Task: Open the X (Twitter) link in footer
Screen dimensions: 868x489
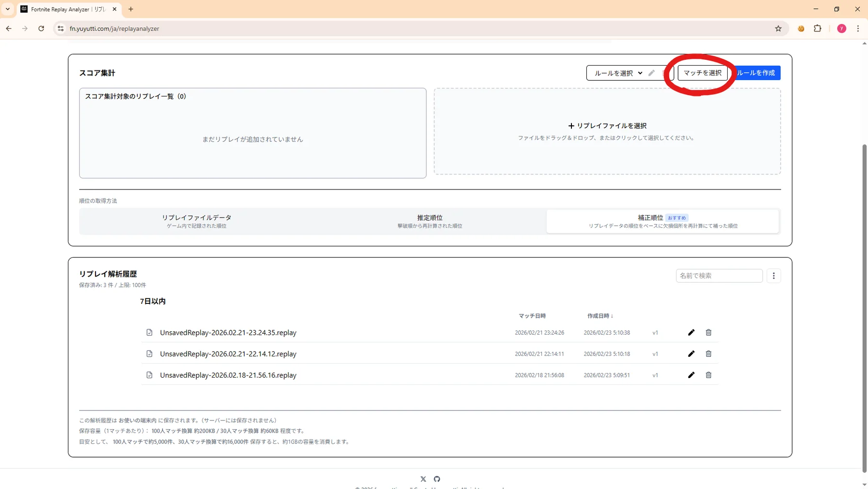Action: [x=423, y=479]
